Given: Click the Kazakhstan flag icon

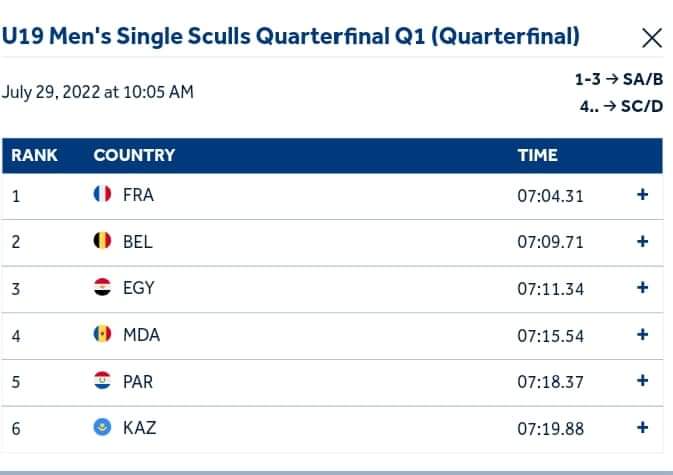Looking at the screenshot, I should coord(102,427).
